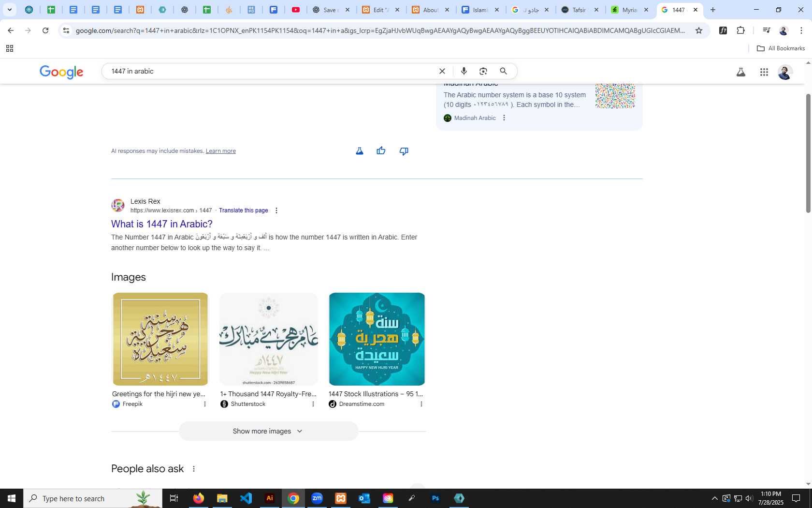812x508 pixels.
Task: Open All Bookmarks folder
Action: coord(781,48)
